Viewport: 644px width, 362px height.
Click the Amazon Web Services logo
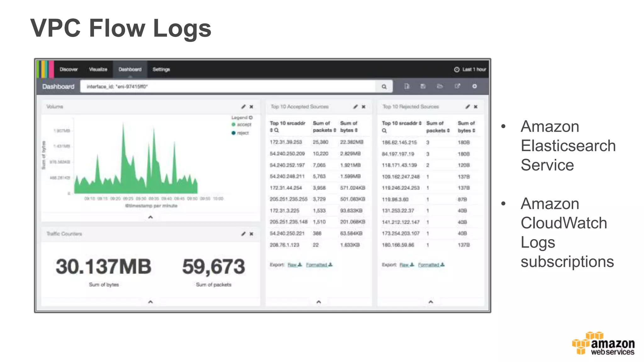point(603,343)
